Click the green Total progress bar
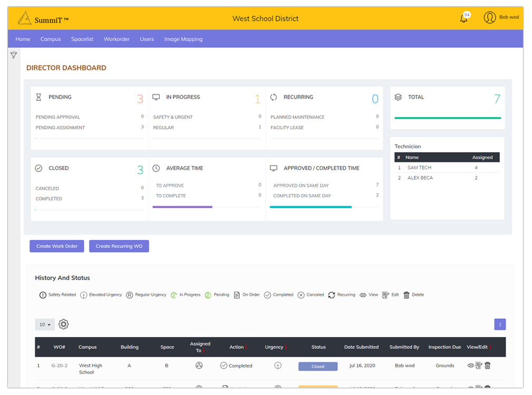532x395 pixels. (447, 118)
